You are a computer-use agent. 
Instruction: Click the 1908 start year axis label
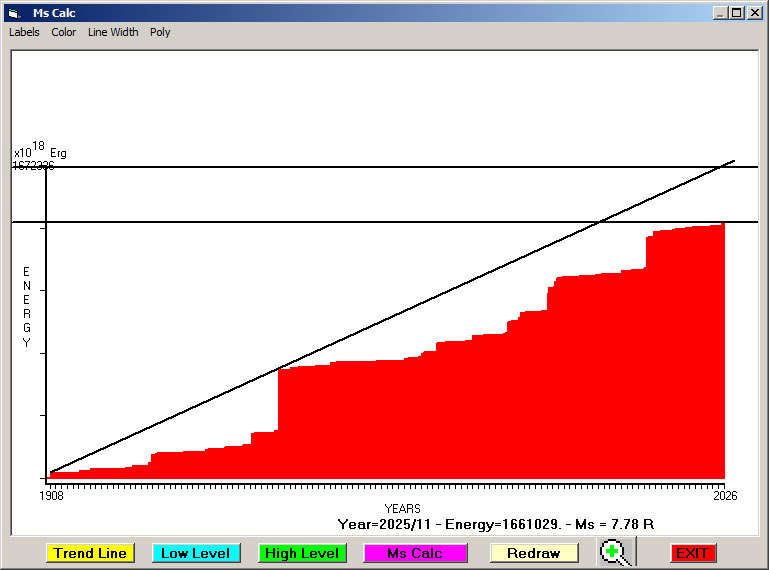51,496
